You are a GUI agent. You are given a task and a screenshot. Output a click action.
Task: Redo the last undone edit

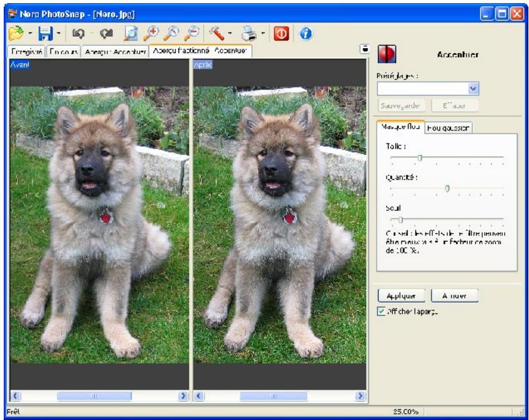click(x=106, y=34)
